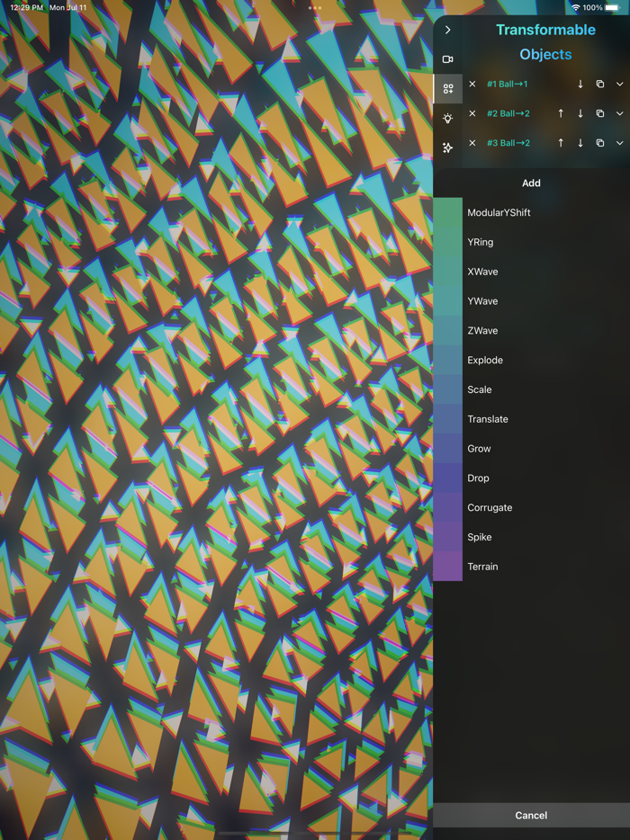
Task: Remove object #1 Ball→1
Action: point(472,85)
